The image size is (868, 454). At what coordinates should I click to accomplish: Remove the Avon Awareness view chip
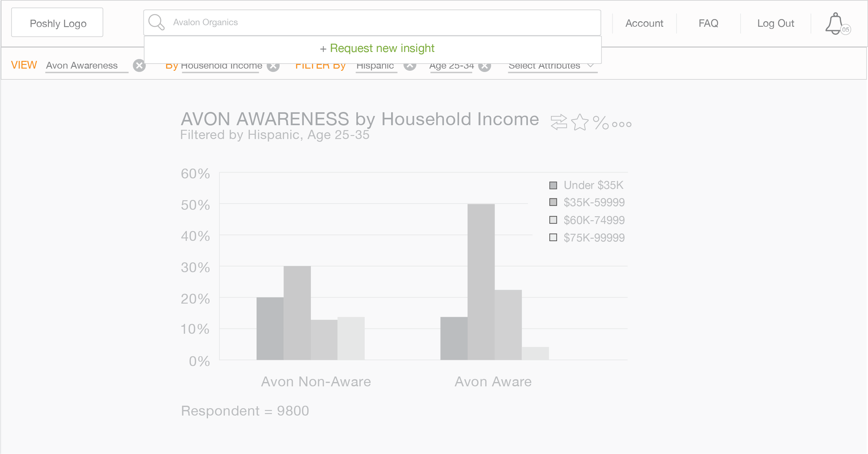139,66
